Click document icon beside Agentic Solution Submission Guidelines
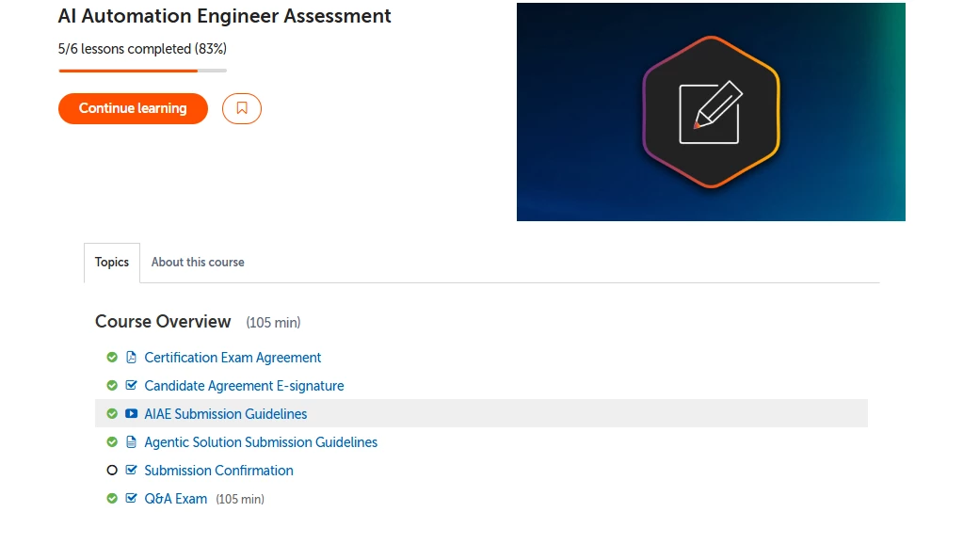The image size is (963, 560). click(x=131, y=442)
